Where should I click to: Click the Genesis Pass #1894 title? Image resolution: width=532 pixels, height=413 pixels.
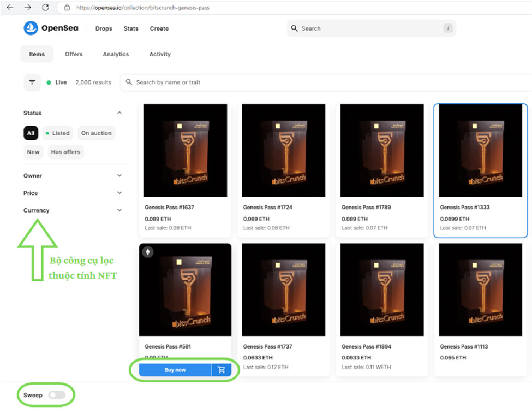[x=367, y=346]
